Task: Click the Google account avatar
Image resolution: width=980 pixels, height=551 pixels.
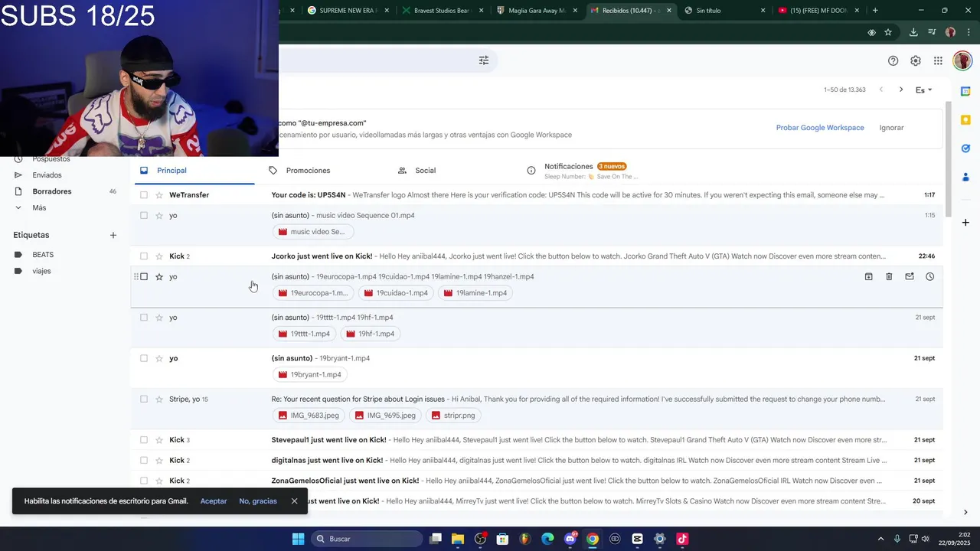Action: tap(962, 60)
